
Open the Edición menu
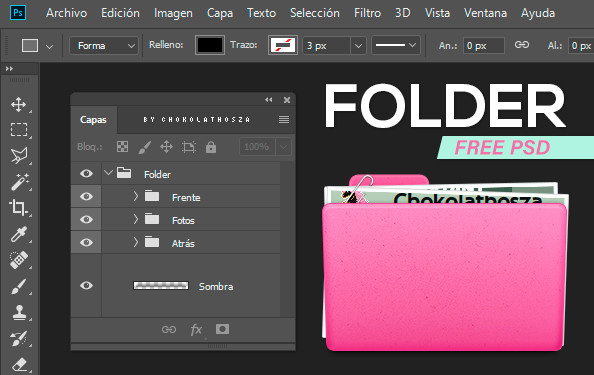click(120, 13)
